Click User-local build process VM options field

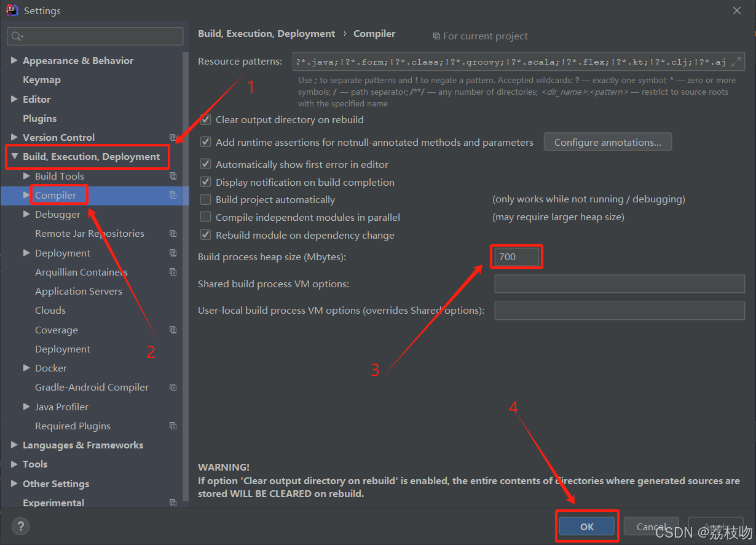[x=620, y=311]
